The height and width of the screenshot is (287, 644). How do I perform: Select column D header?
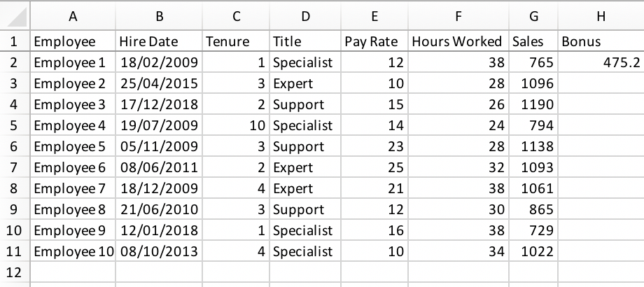(304, 15)
